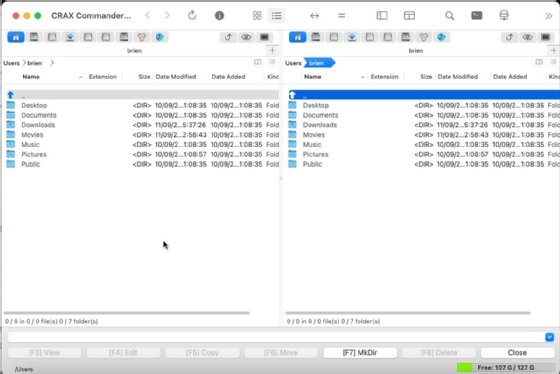Image resolution: width=560 pixels, height=374 pixels.
Task: Toggle the split-view icon in left panel path bar
Action: 258,62
